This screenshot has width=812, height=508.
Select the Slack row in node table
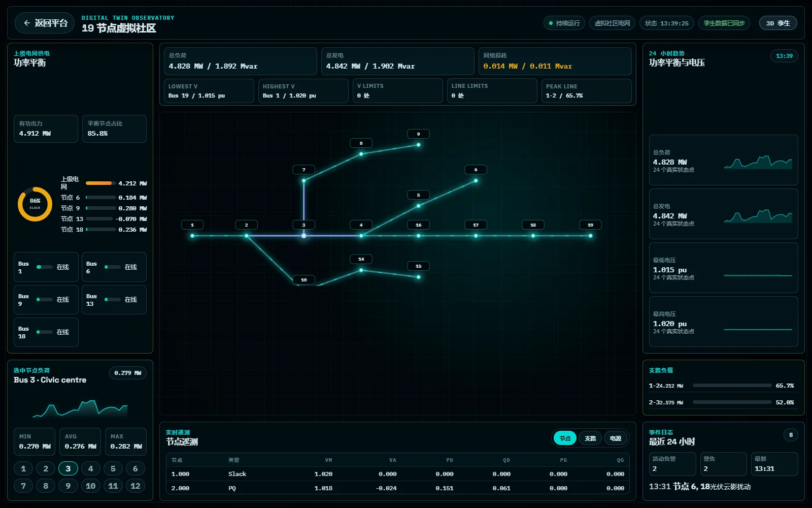(x=397, y=474)
